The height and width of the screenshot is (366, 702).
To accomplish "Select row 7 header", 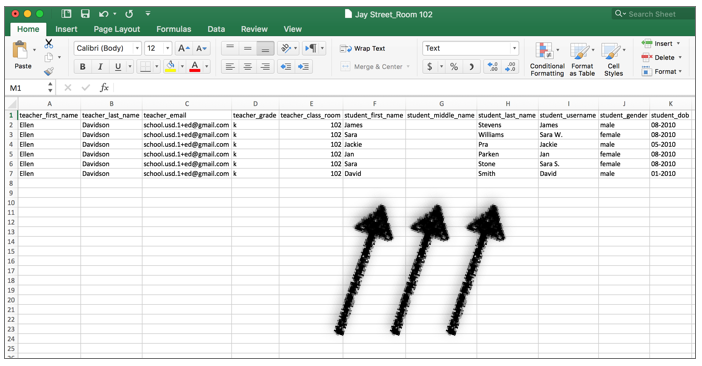I will pyautogui.click(x=11, y=174).
